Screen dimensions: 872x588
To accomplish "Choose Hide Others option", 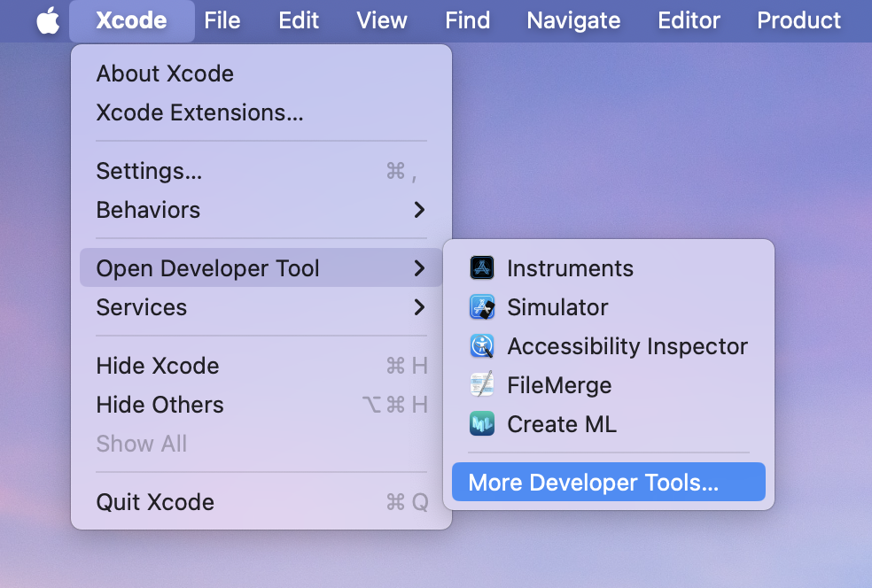I will pyautogui.click(x=160, y=405).
